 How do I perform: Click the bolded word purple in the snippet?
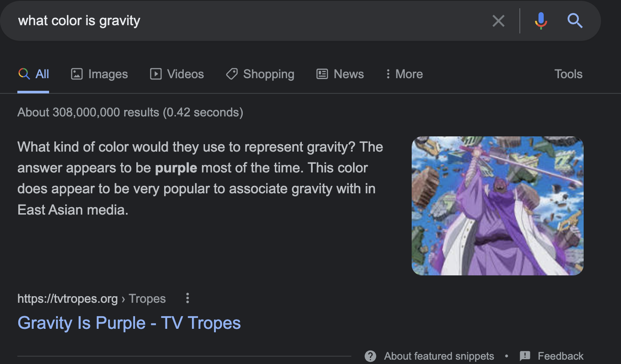tap(176, 168)
